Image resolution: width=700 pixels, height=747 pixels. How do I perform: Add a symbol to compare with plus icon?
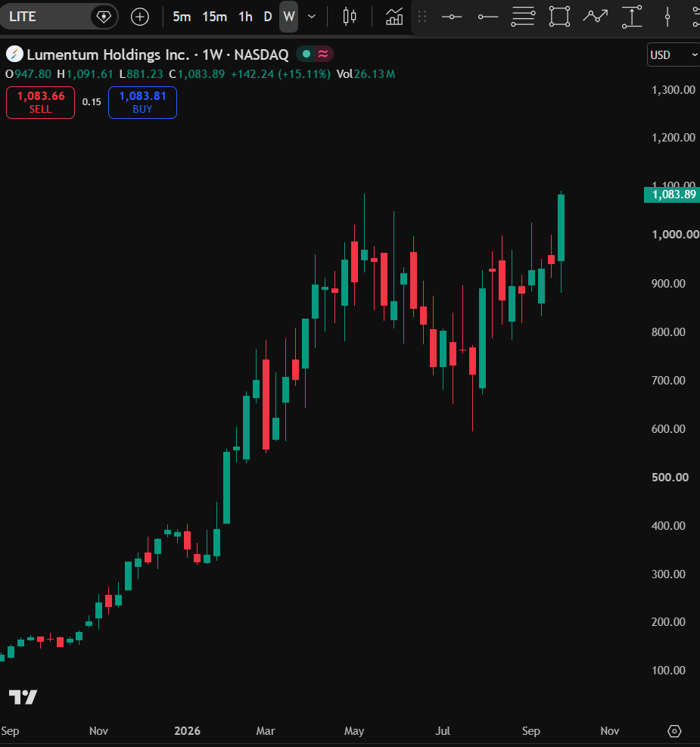click(139, 17)
